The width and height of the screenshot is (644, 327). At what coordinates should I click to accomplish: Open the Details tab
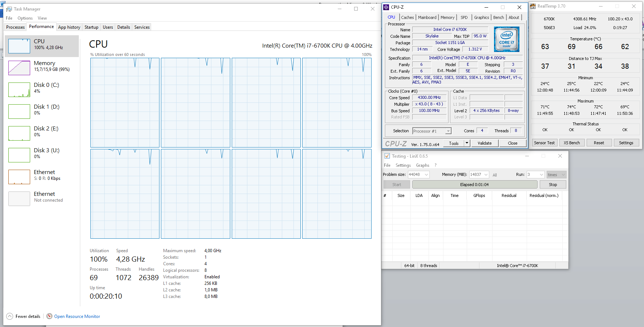click(x=123, y=27)
